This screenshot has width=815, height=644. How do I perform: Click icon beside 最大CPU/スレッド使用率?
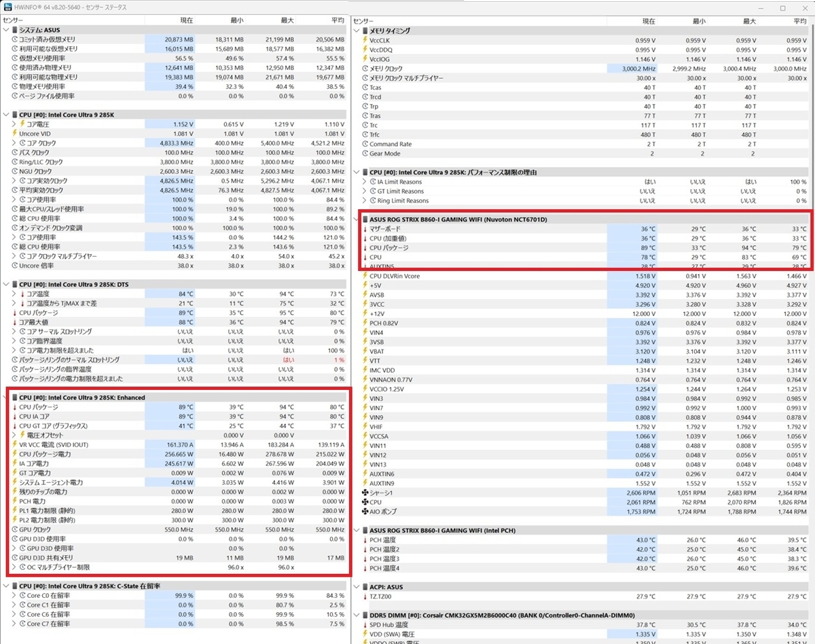15,209
